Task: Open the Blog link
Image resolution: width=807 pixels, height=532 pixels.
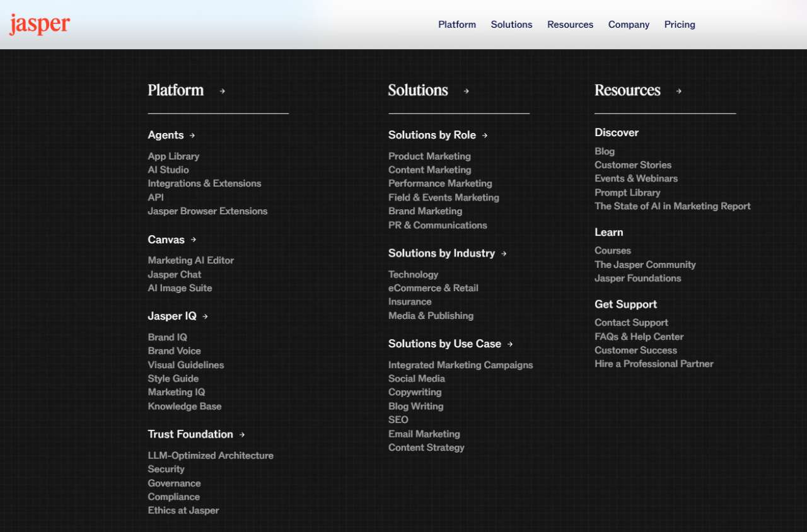Action: pyautogui.click(x=604, y=151)
